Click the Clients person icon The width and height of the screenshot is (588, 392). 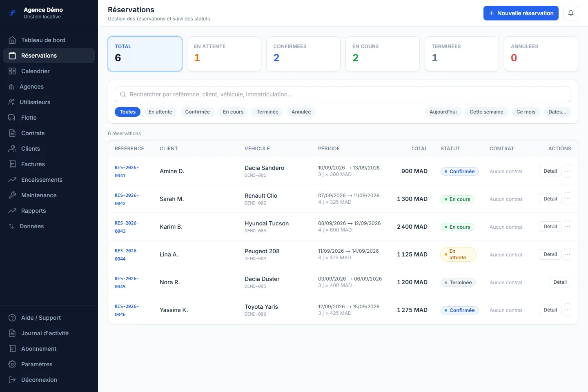coord(12,149)
